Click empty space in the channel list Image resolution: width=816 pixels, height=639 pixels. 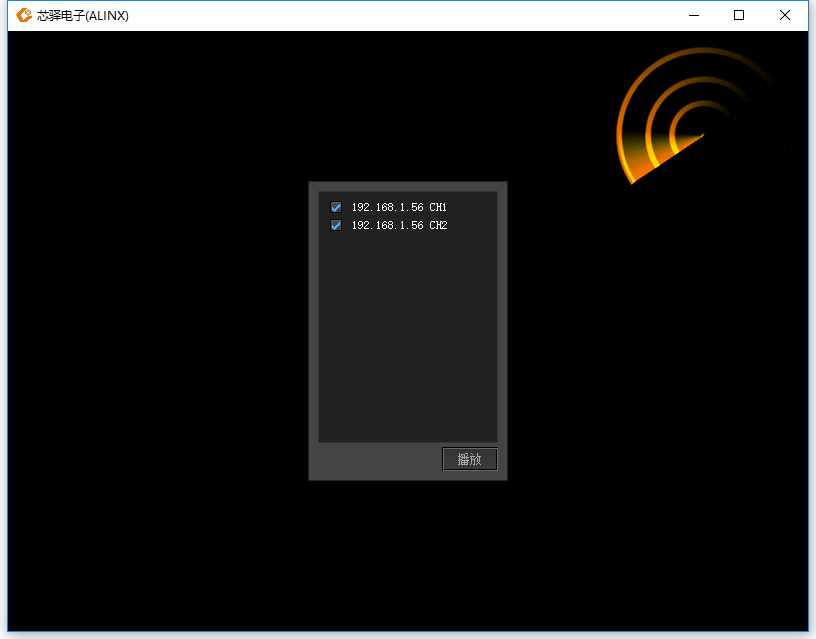(x=408, y=338)
